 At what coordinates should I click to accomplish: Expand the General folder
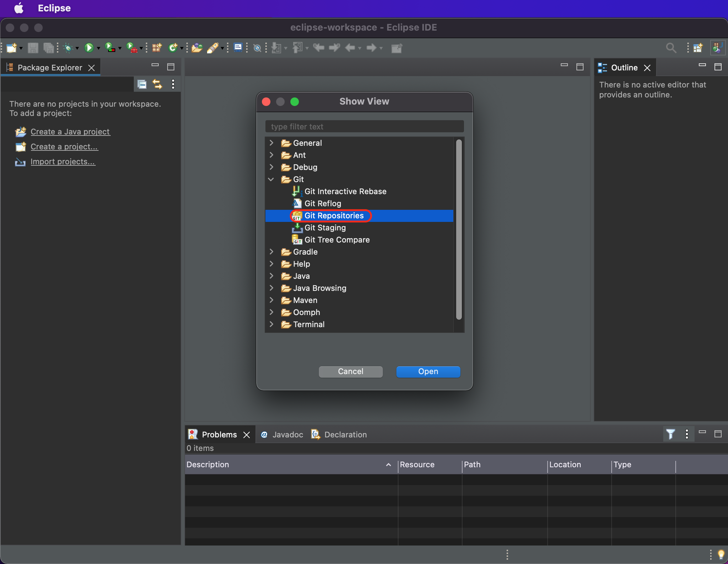[x=271, y=143]
